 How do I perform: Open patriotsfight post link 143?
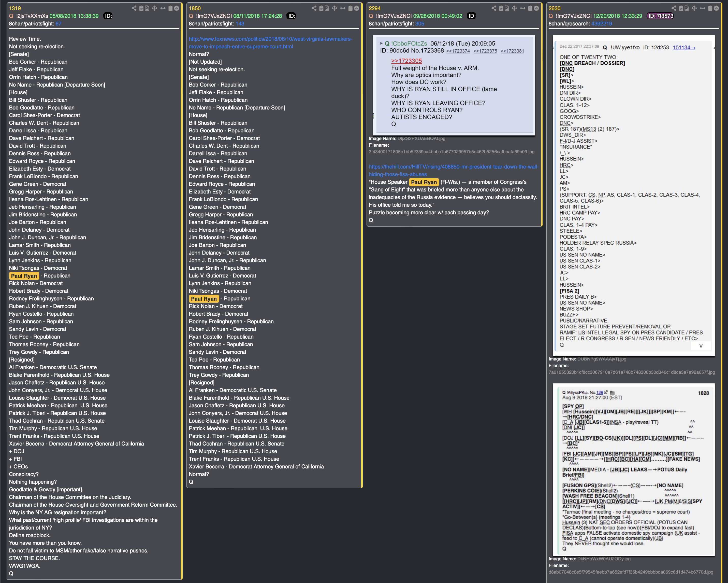[240, 24]
